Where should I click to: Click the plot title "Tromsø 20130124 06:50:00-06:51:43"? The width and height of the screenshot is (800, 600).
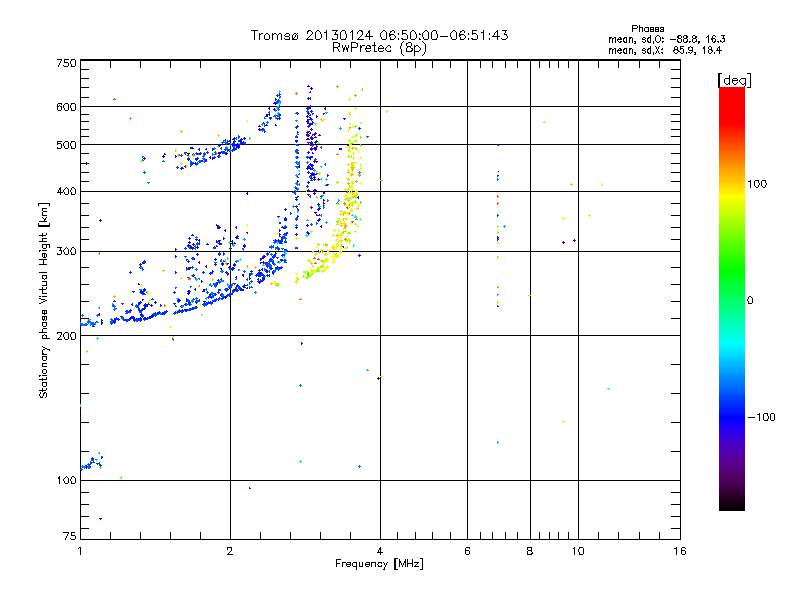[x=379, y=35]
